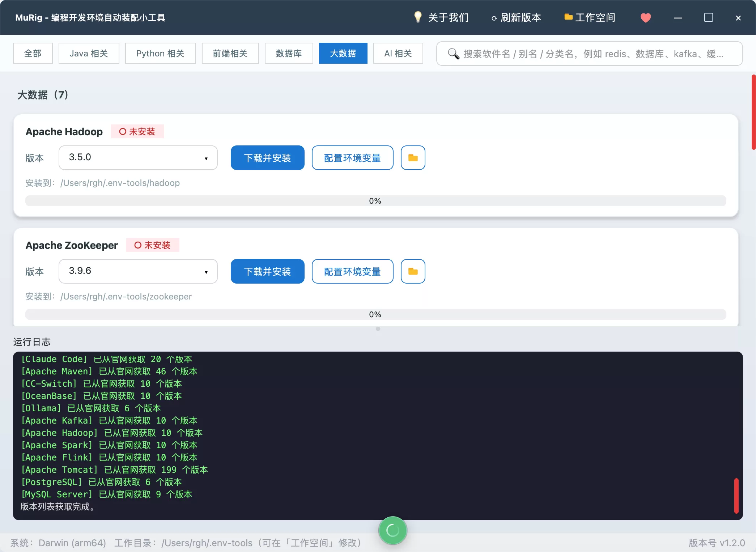This screenshot has height=552, width=756.
Task: Download and install Apache ZooKeeper
Action: [268, 271]
